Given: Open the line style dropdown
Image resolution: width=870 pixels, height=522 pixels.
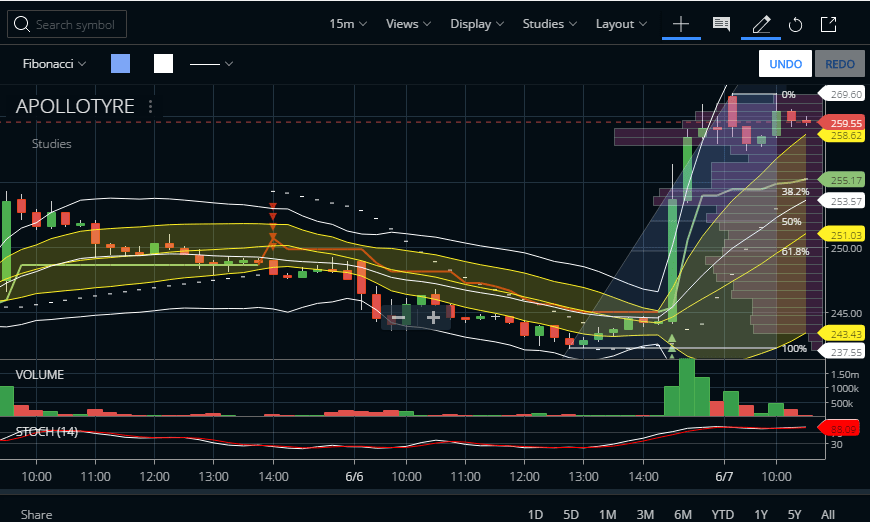Looking at the screenshot, I should coord(211,64).
